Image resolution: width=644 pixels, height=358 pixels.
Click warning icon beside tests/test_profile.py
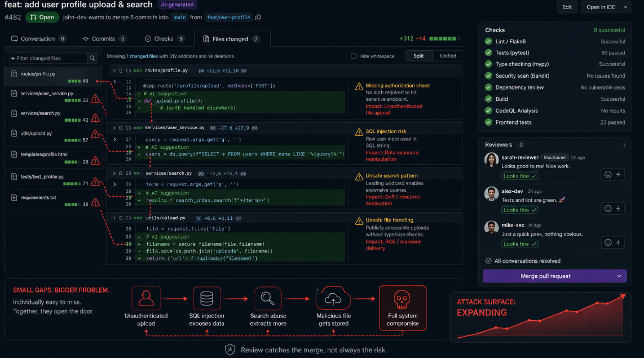(95, 182)
